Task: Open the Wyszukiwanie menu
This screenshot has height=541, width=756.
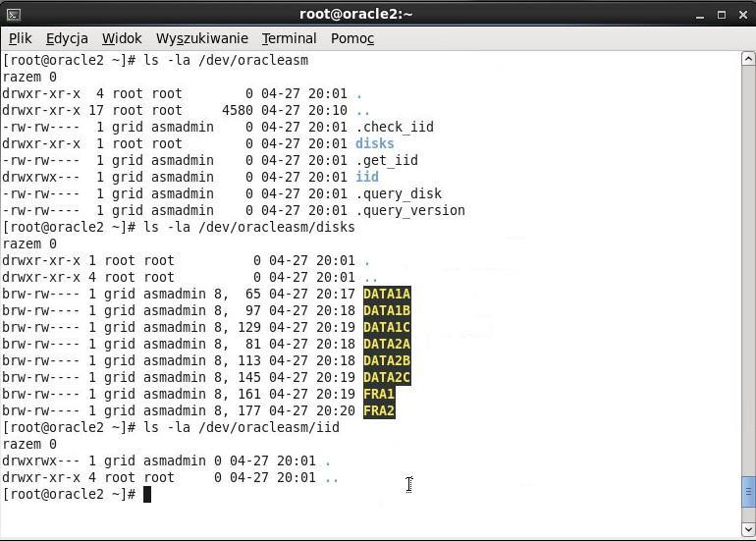Action: 202,38
